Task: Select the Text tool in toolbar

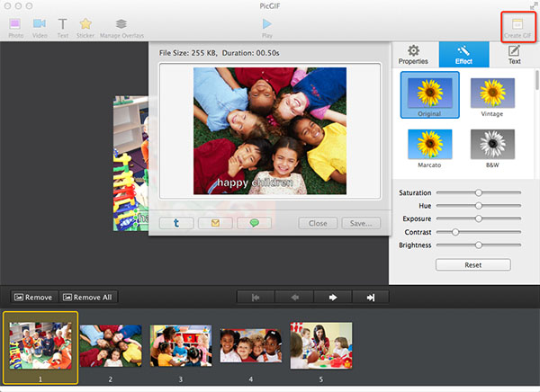Action: (x=63, y=24)
